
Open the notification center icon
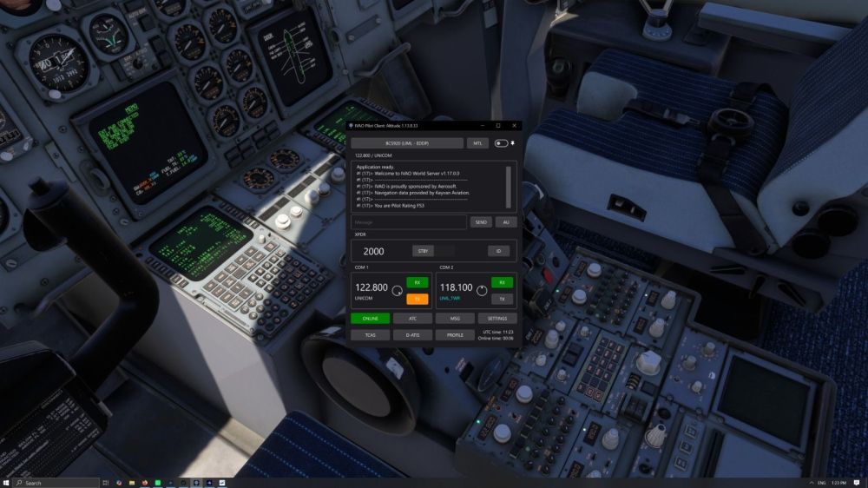(857, 483)
